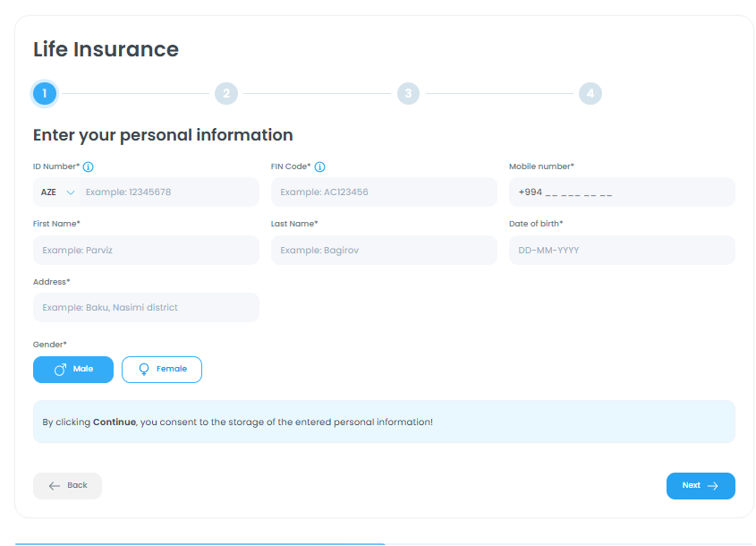Click the Address input field
The width and height of the screenshot is (756, 546).
(x=146, y=308)
